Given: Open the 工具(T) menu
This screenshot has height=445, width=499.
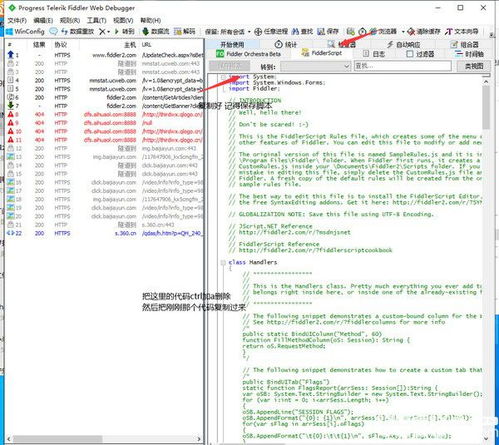Looking at the screenshot, I should (x=96, y=20).
